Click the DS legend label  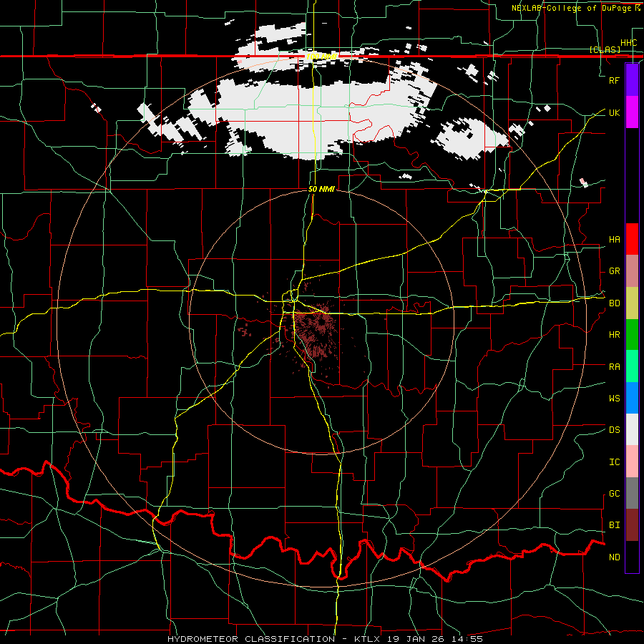(x=615, y=430)
